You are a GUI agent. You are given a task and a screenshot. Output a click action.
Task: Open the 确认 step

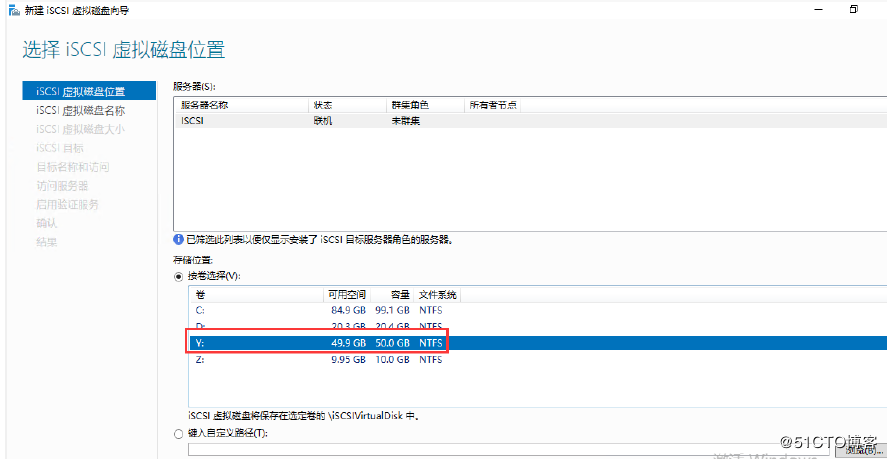(x=47, y=223)
